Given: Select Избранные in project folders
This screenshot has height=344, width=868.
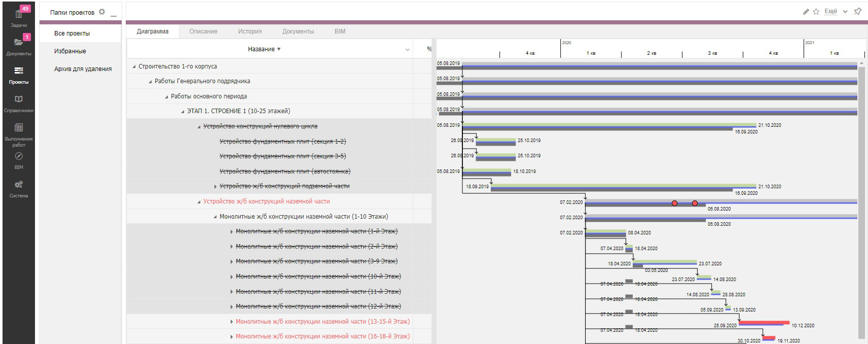Looking at the screenshot, I should point(70,51).
